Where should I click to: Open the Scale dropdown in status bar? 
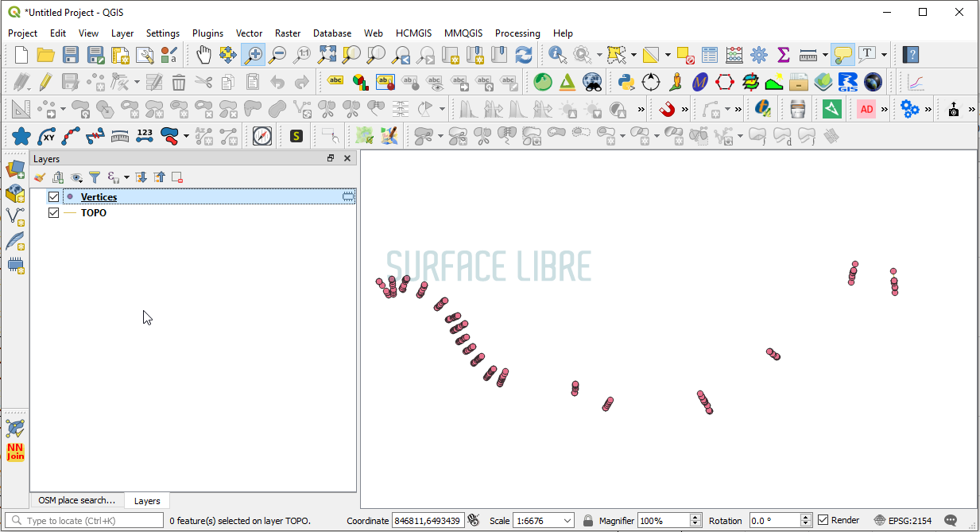tap(567, 521)
